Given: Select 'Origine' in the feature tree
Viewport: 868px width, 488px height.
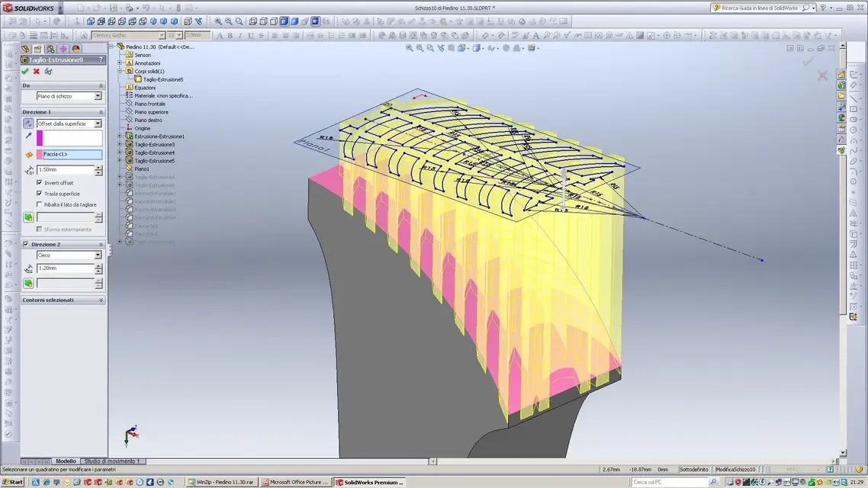Looking at the screenshot, I should (143, 128).
